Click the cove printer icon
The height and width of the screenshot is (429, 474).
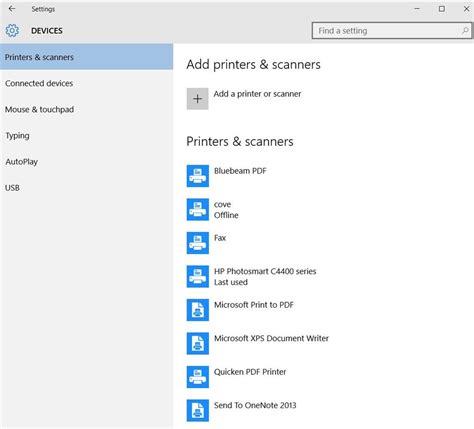pyautogui.click(x=198, y=209)
